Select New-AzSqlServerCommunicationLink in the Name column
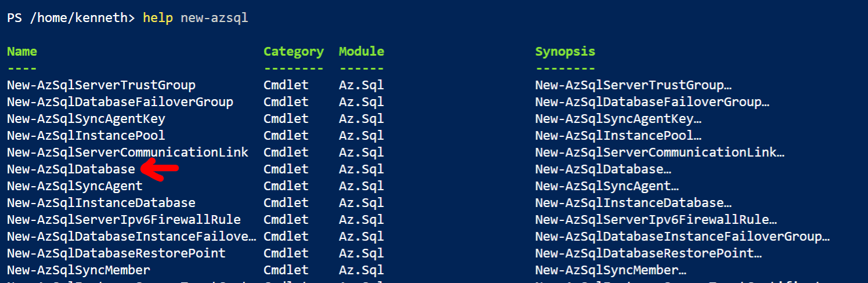868x283 pixels. point(128,153)
